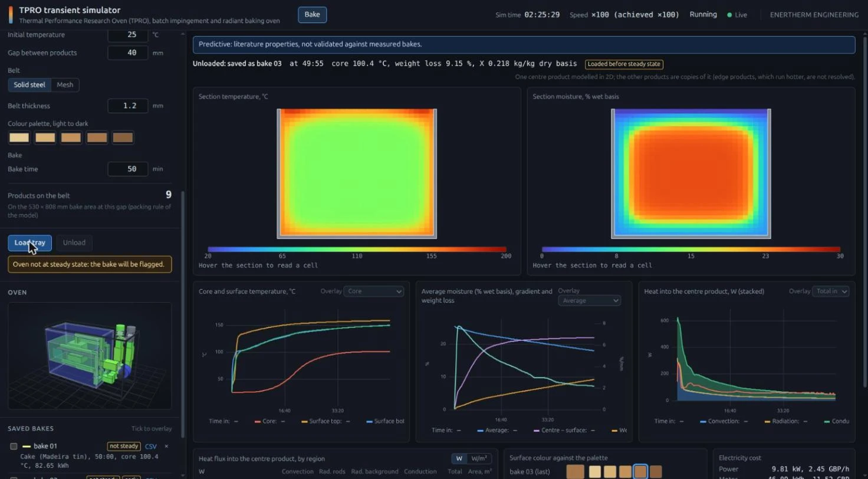Click the TPRO gradient logo bar
Screen dimensions: 868x479
(10, 15)
